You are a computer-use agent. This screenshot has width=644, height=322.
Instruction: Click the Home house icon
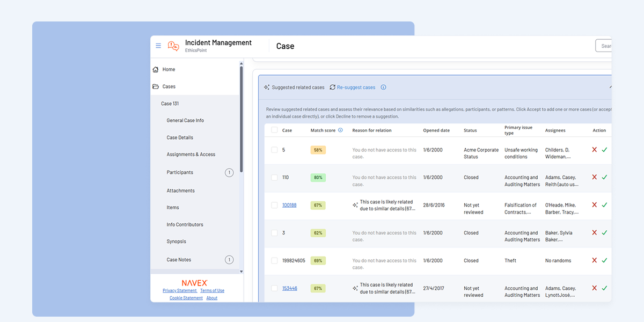coord(156,69)
